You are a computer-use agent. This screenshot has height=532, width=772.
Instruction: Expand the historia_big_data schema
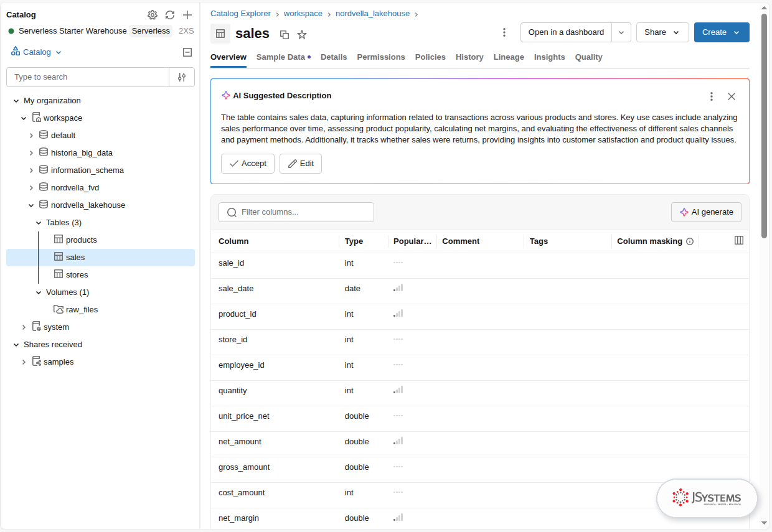[x=31, y=152]
